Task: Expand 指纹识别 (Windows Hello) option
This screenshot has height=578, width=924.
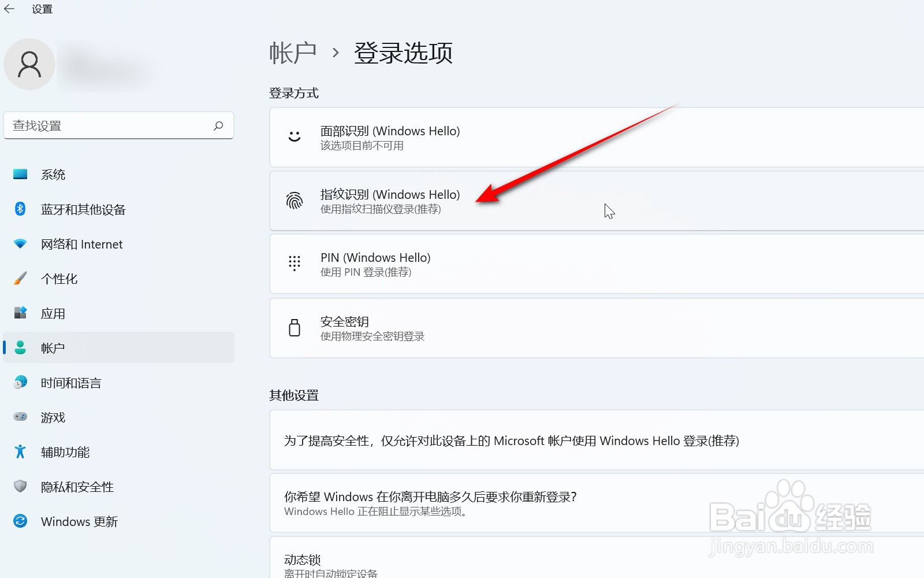Action: click(x=597, y=201)
